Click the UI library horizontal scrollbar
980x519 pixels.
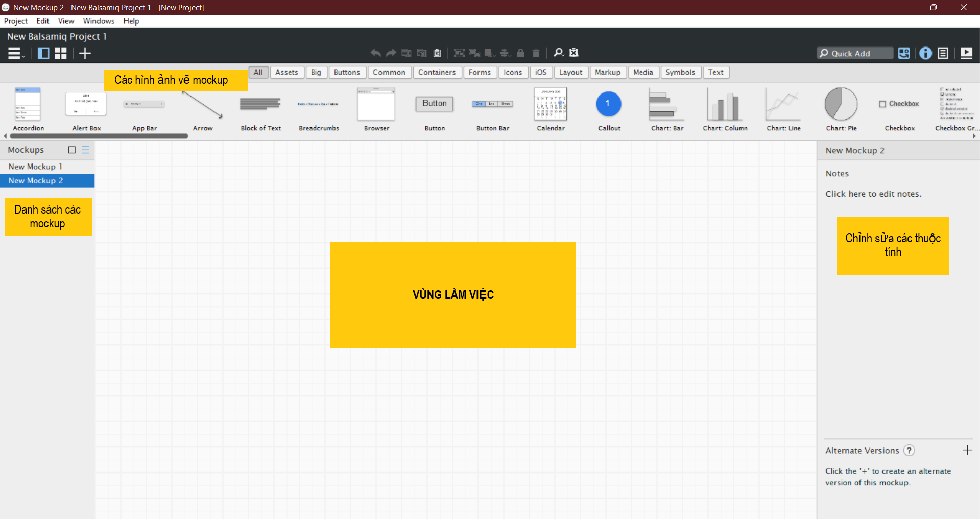tap(99, 136)
